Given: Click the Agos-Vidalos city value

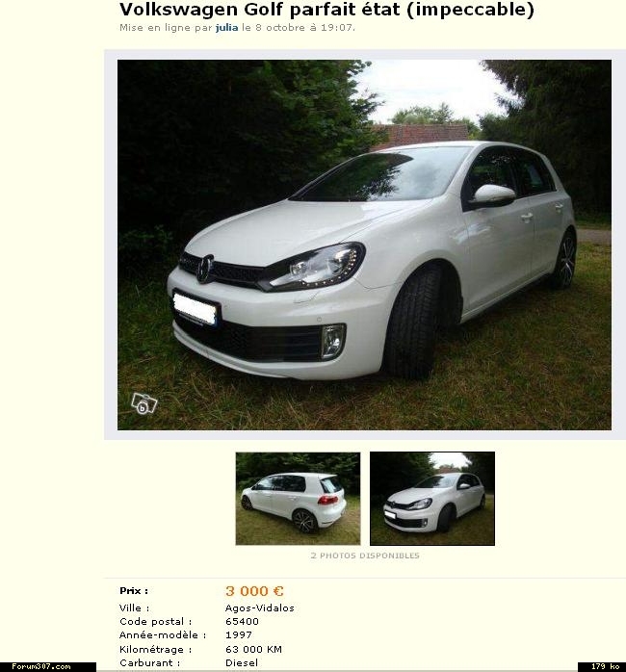Looking at the screenshot, I should (x=260, y=607).
